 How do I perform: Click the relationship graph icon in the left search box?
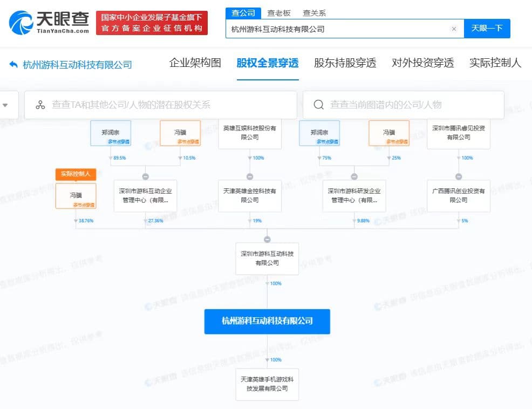[40, 105]
